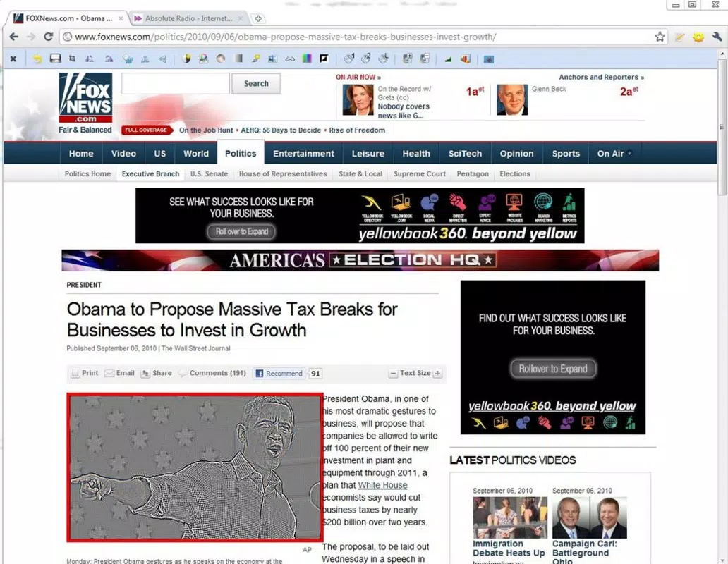This screenshot has height=564, width=728.
Task: Click the yellow undo arrow icon
Action: coord(37,59)
